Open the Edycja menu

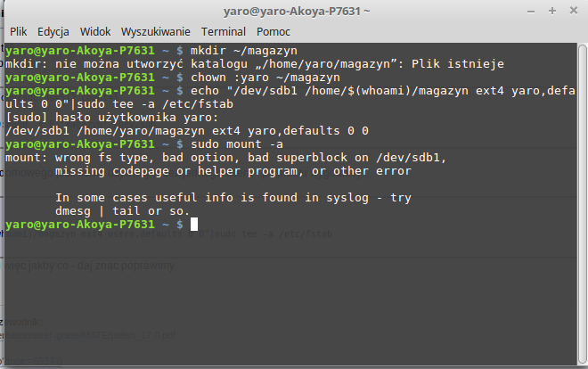53,32
